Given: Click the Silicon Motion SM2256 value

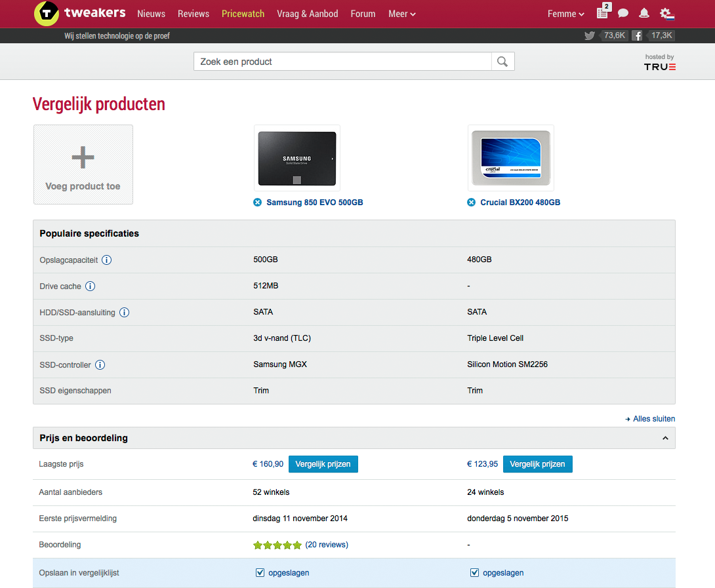Looking at the screenshot, I should pyautogui.click(x=508, y=364).
